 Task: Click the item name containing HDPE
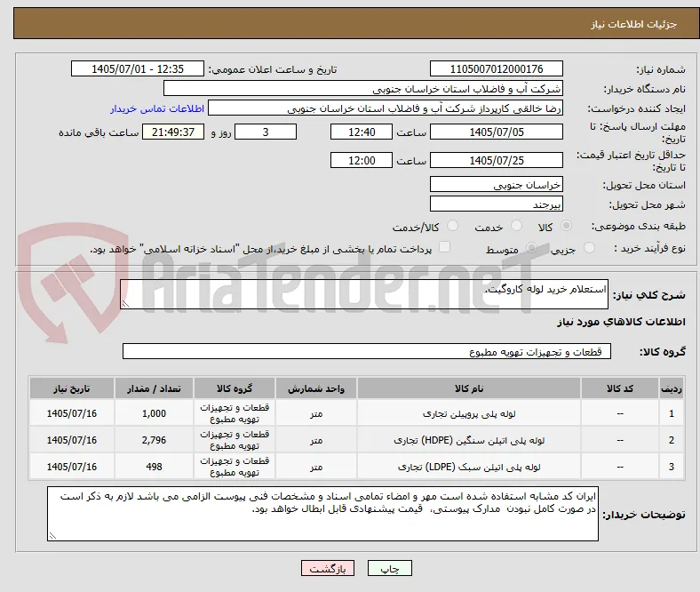tap(469, 440)
